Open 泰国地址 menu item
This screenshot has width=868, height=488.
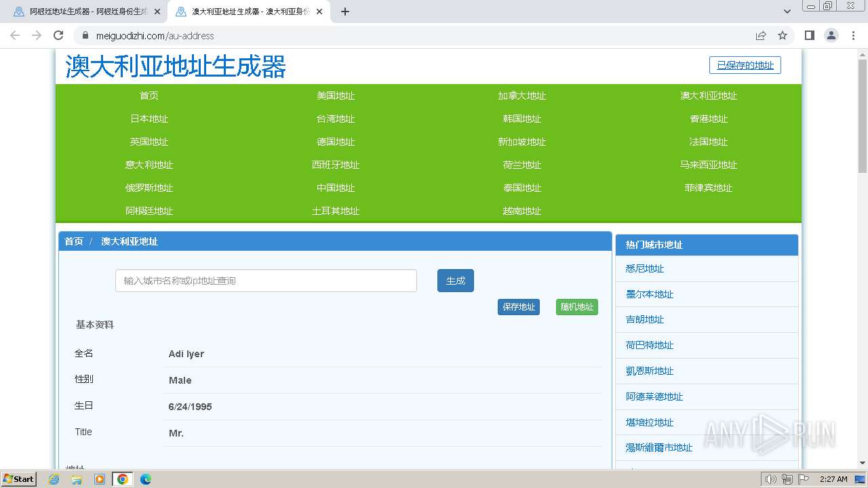(x=522, y=188)
